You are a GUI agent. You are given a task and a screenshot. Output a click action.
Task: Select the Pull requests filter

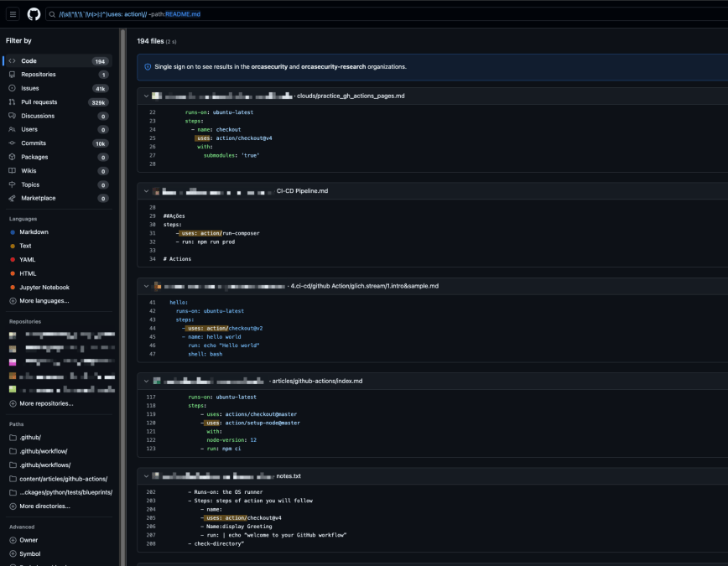click(x=58, y=102)
